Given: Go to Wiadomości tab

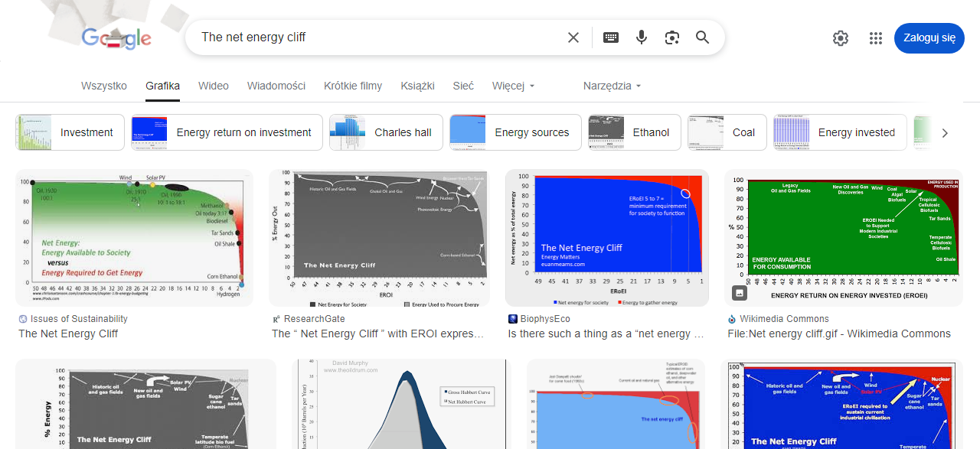Looking at the screenshot, I should [x=276, y=86].
